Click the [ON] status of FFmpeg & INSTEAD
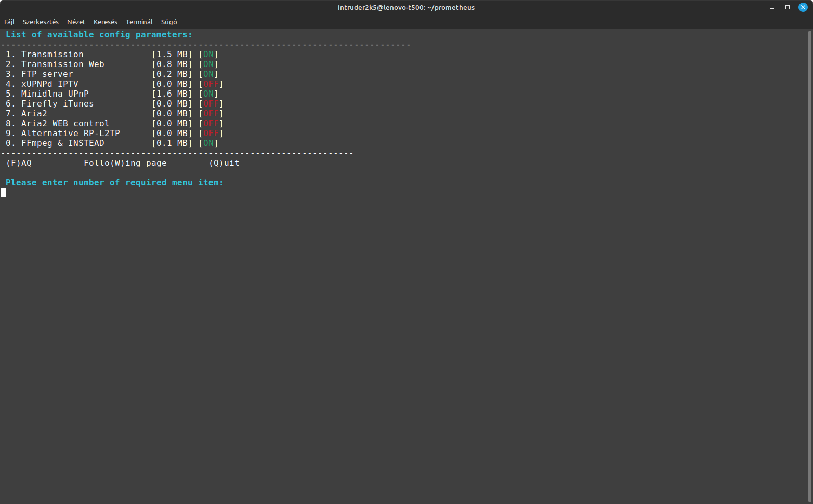Image resolution: width=813 pixels, height=504 pixels. pos(208,143)
